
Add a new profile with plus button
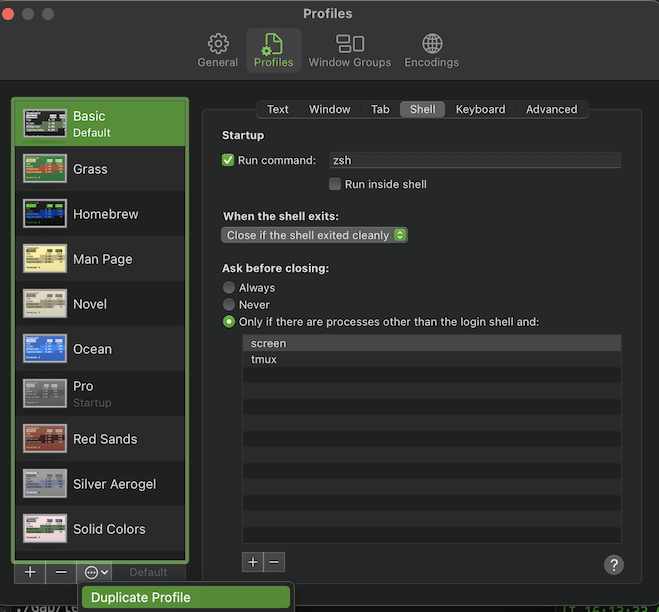30,572
